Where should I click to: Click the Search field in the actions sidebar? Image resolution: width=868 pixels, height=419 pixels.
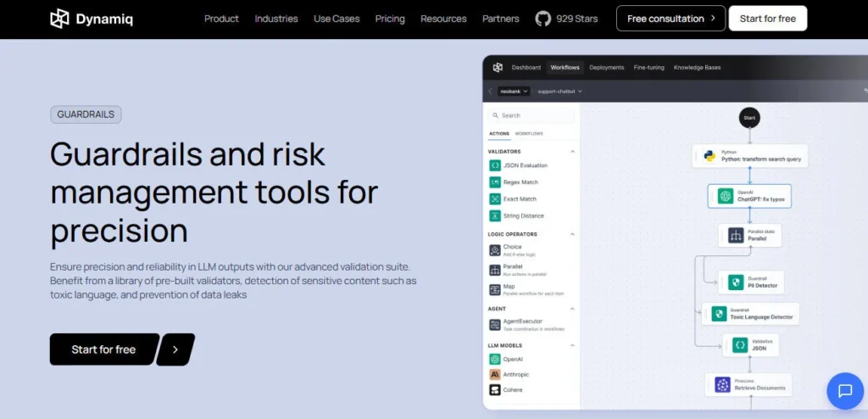[531, 115]
